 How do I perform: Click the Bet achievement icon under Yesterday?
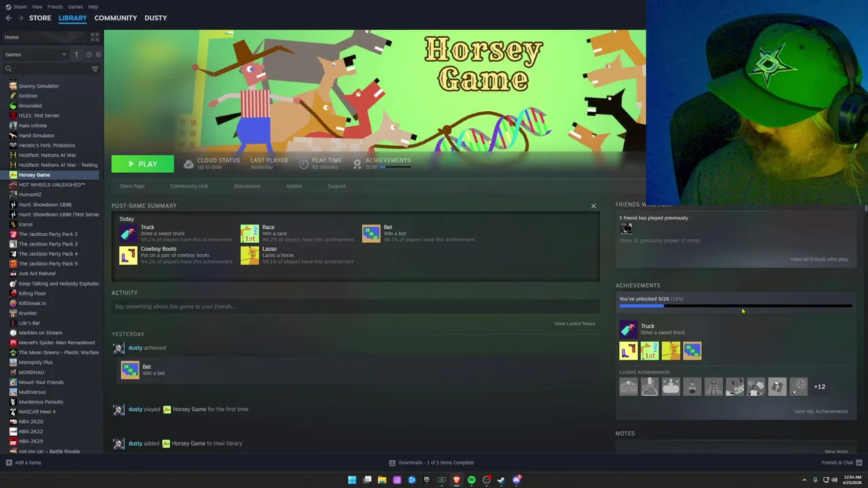(130, 369)
